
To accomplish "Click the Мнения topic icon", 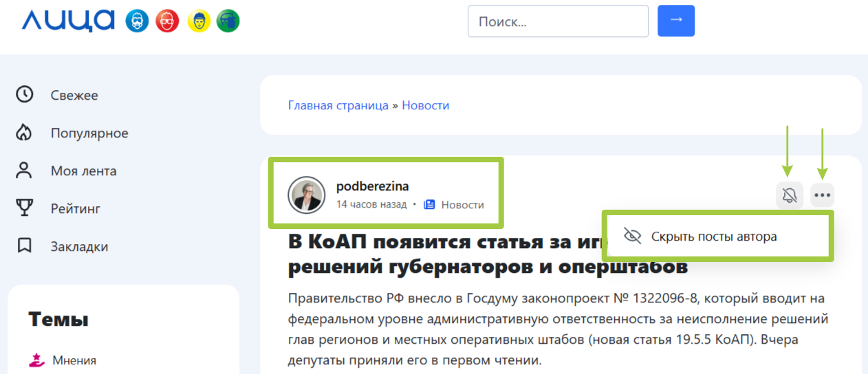I will (36, 360).
